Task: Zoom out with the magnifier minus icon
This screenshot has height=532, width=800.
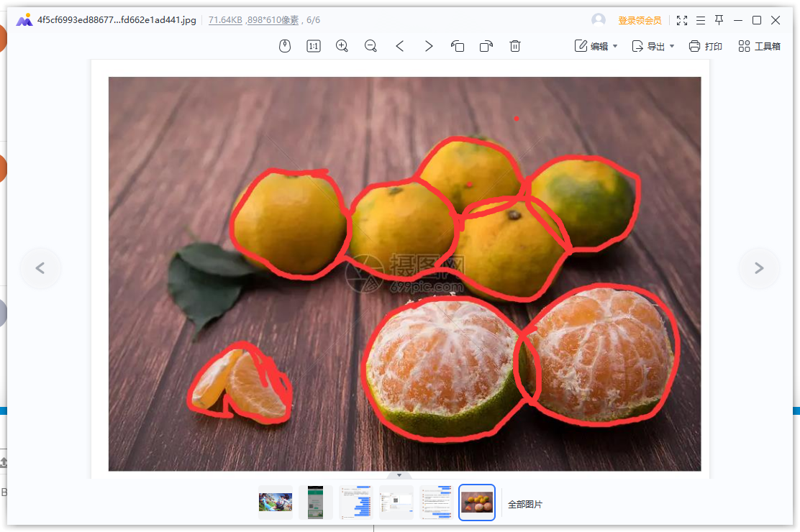Action: (x=371, y=46)
